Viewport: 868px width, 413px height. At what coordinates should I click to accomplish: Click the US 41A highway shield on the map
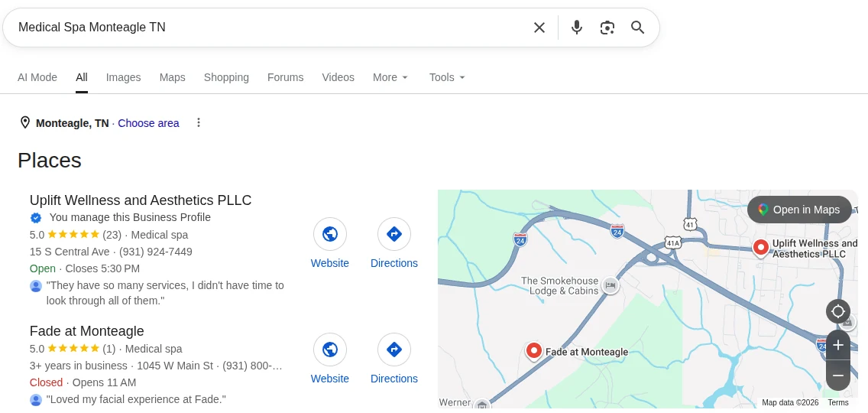[672, 242]
